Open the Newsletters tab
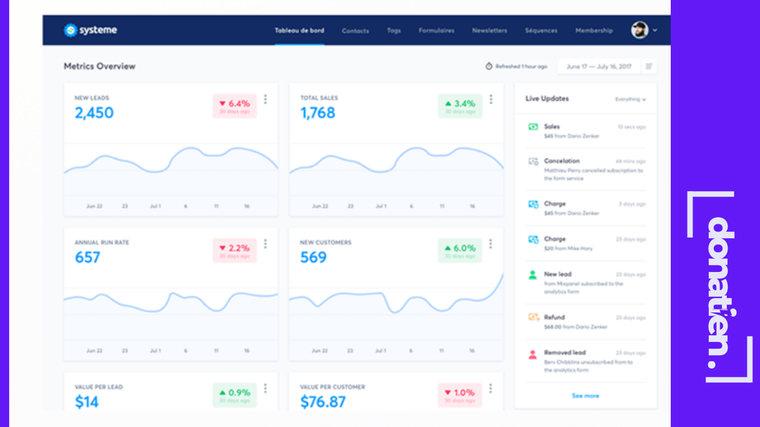The width and height of the screenshot is (760, 427). [x=490, y=31]
